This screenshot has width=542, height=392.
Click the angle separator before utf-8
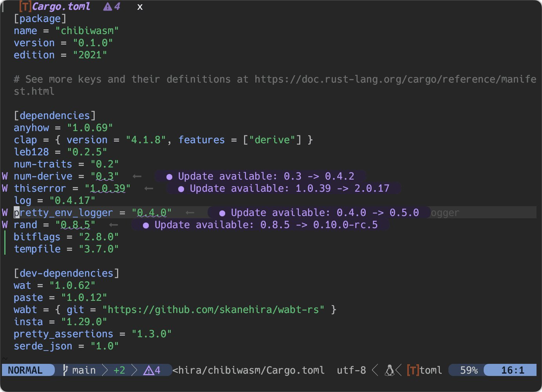point(375,370)
